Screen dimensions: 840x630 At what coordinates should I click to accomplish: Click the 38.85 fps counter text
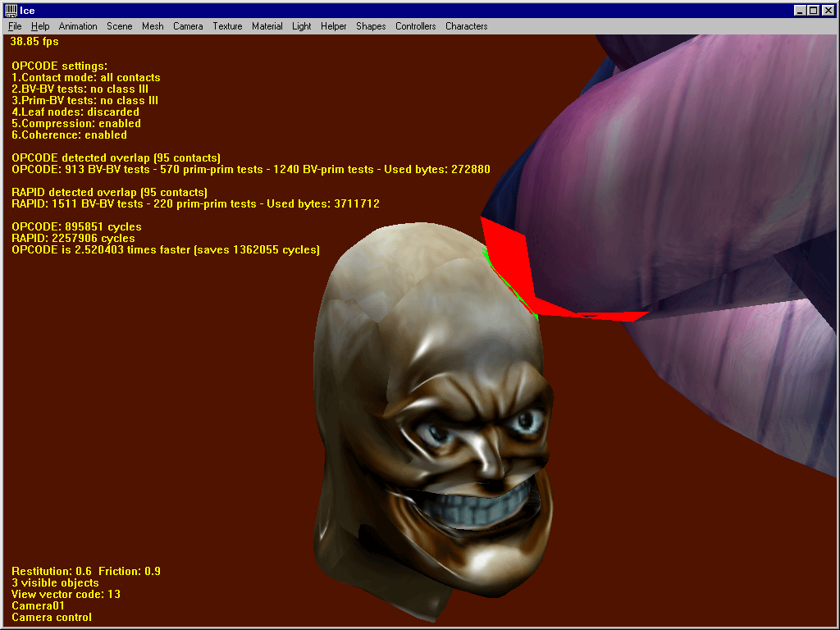(x=34, y=41)
